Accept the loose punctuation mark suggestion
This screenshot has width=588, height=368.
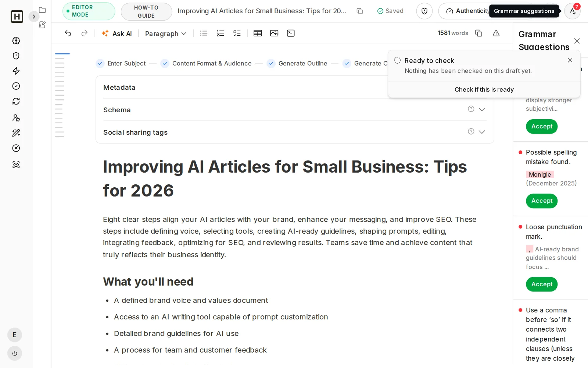pos(542,284)
